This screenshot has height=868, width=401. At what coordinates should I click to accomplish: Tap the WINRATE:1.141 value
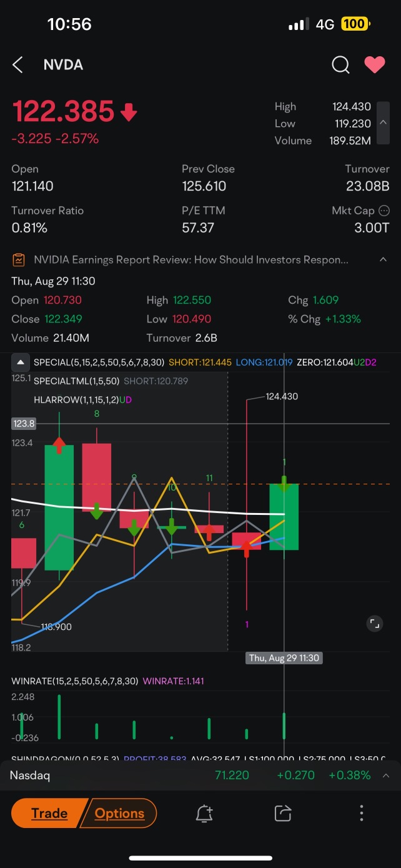coord(174,681)
